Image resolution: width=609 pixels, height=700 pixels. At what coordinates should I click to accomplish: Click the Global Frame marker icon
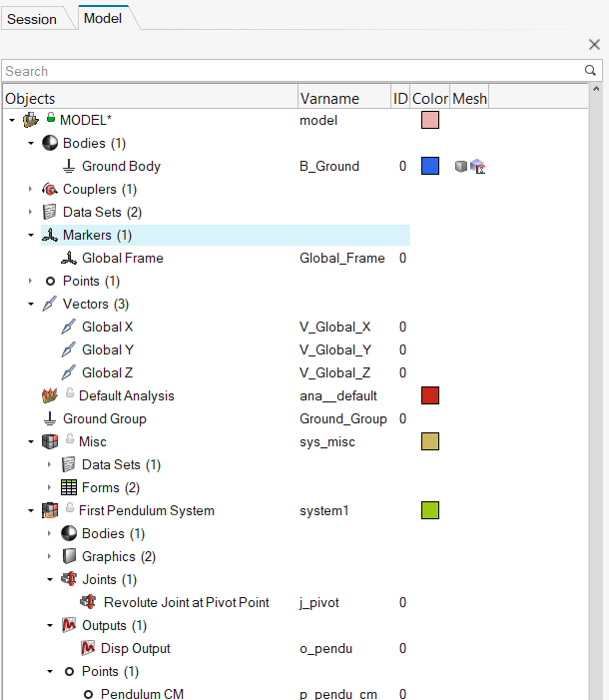pyautogui.click(x=69, y=259)
